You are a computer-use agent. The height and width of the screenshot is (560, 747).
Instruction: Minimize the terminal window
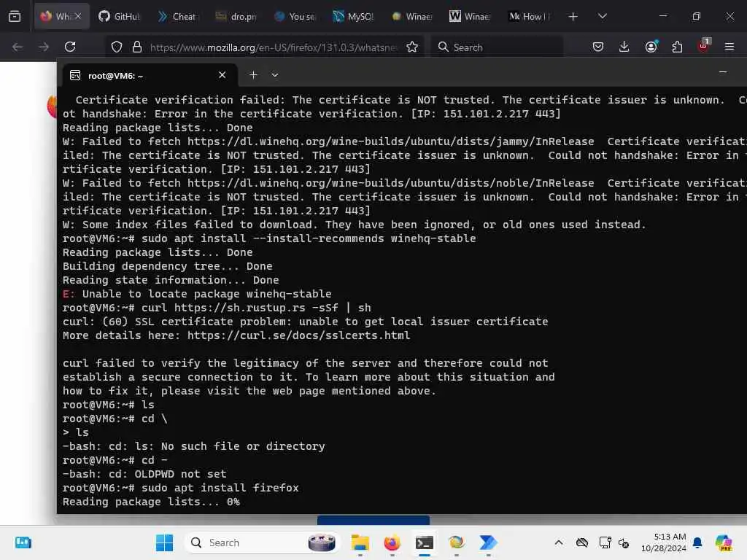click(x=723, y=72)
